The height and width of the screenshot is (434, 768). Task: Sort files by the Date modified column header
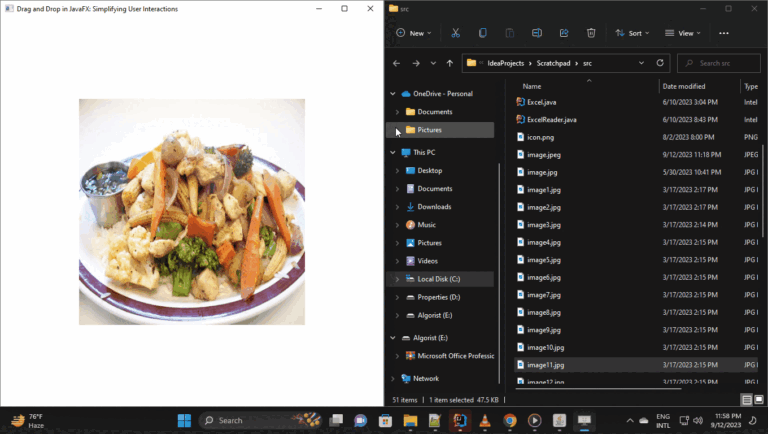683,87
